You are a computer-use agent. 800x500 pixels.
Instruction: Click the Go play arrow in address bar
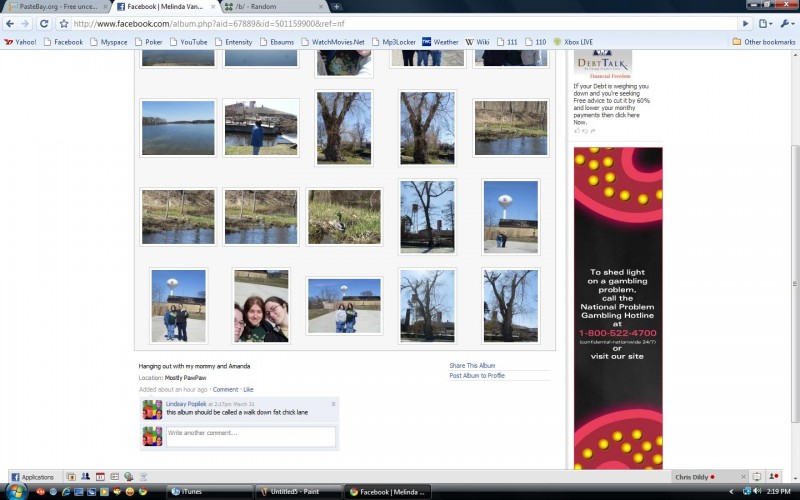(745, 23)
